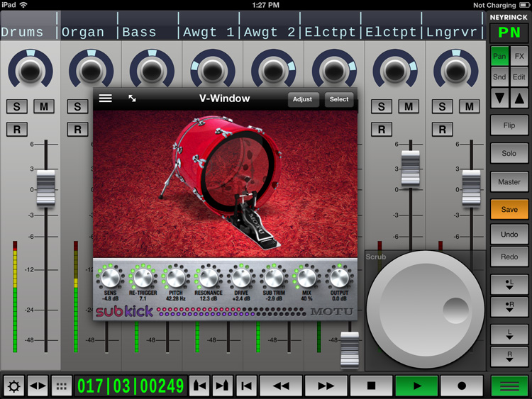This screenshot has width=532, height=399.
Task: Expand V-Window with diagonal arrows icon
Action: tap(132, 99)
